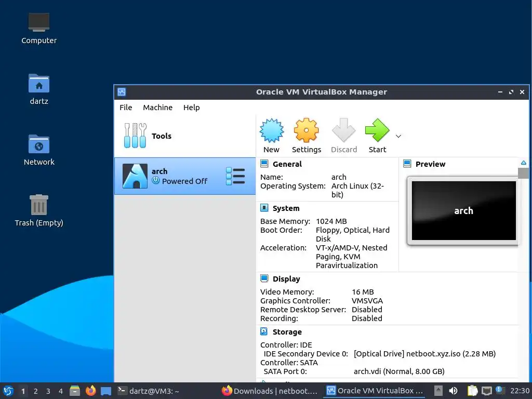
Task: Click the network tray icon
Action: point(486,391)
